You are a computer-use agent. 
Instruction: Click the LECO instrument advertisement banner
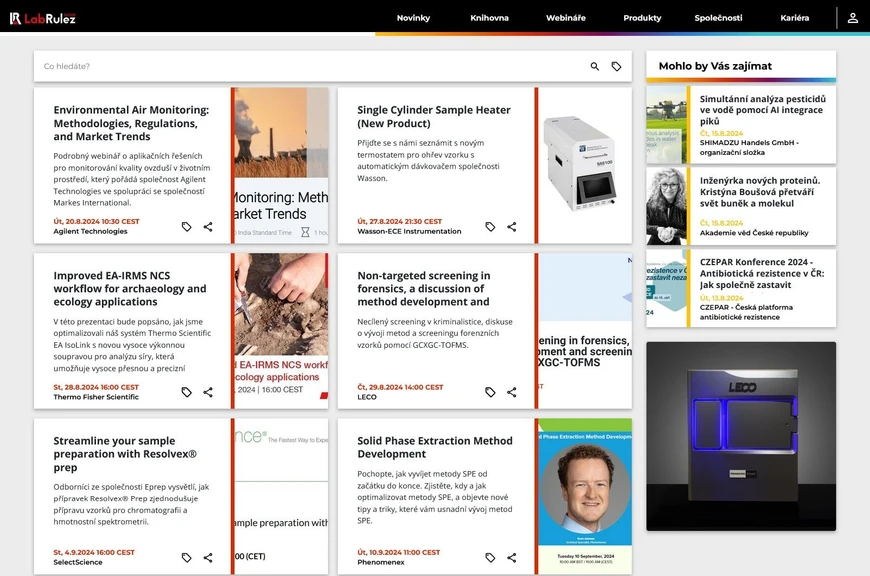coord(740,436)
